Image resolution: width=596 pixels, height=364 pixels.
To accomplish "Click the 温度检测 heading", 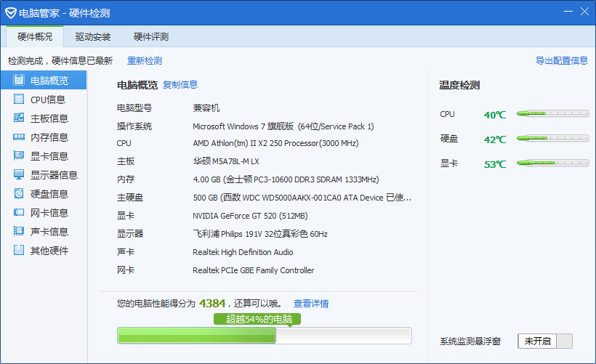I will (459, 85).
